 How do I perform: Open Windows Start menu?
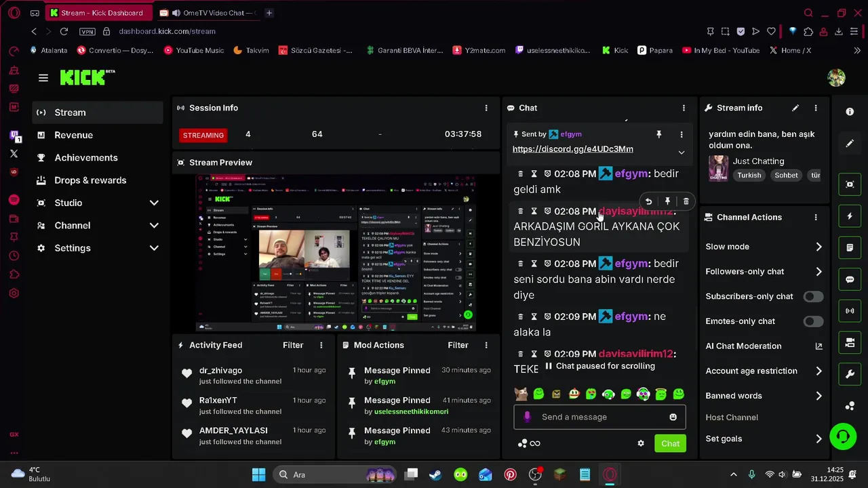tap(259, 474)
